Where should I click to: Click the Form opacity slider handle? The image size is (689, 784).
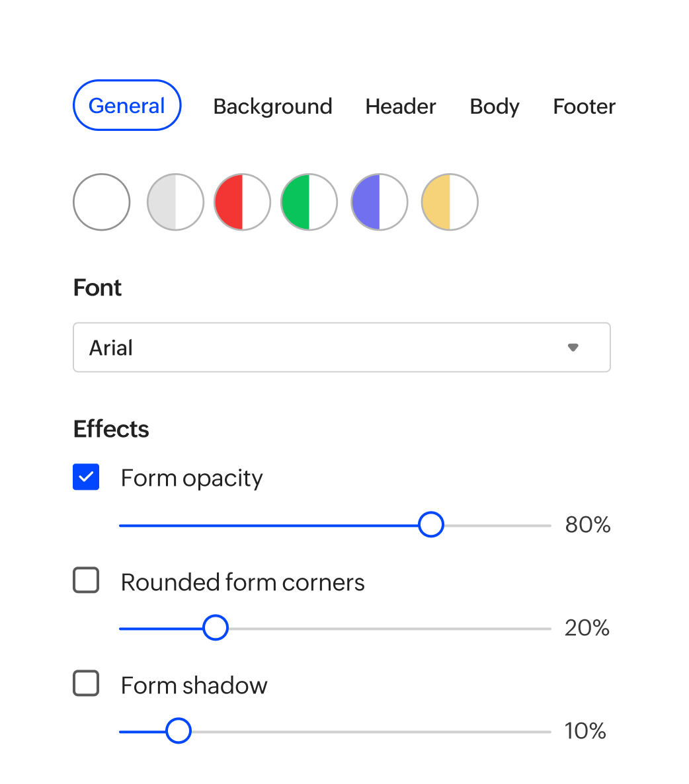click(x=431, y=525)
